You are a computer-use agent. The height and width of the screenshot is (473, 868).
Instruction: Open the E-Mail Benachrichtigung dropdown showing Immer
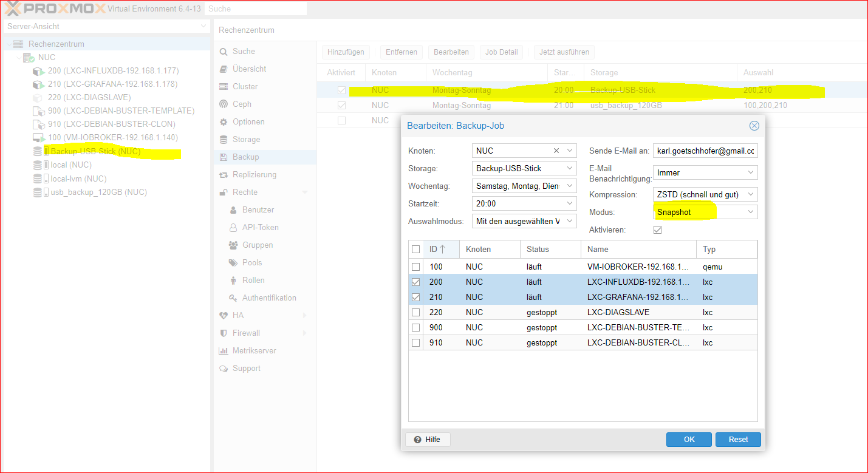coord(751,172)
